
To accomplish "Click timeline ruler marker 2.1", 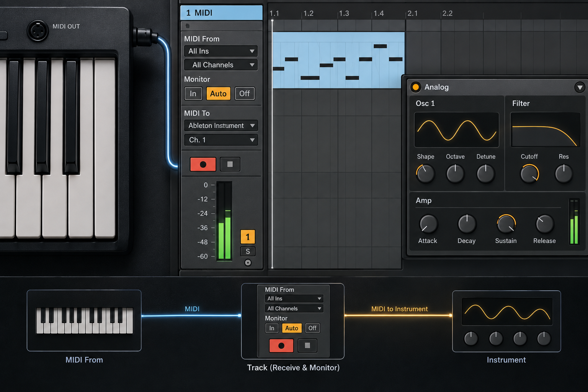I will 412,13.
